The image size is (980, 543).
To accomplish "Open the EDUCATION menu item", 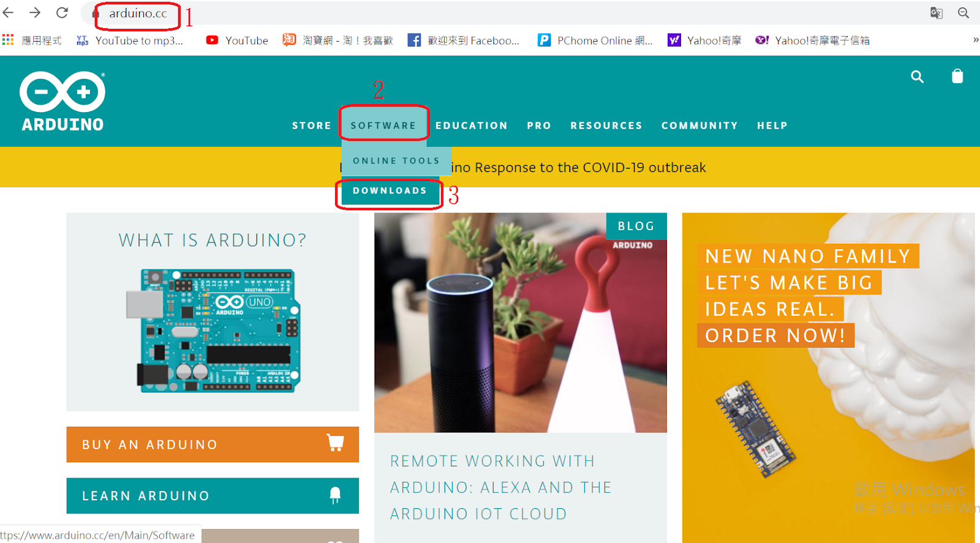I will tap(472, 125).
